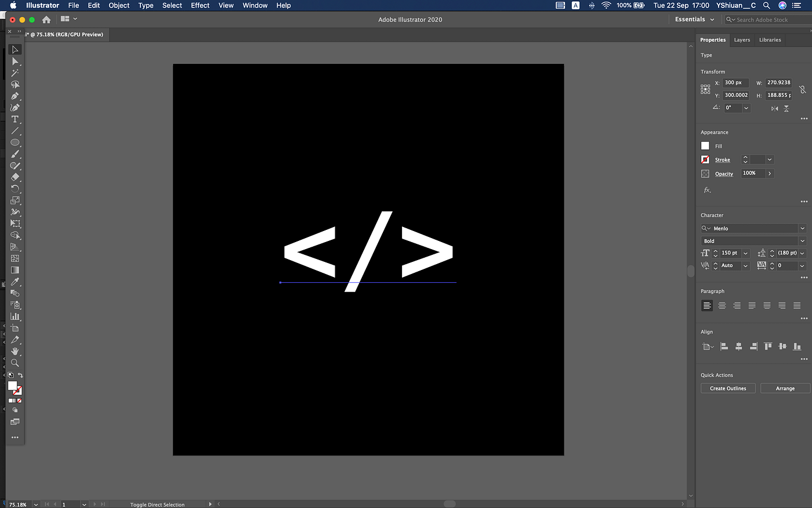Image resolution: width=812 pixels, height=508 pixels.
Task: Expand opacity slider arrow
Action: click(x=770, y=174)
